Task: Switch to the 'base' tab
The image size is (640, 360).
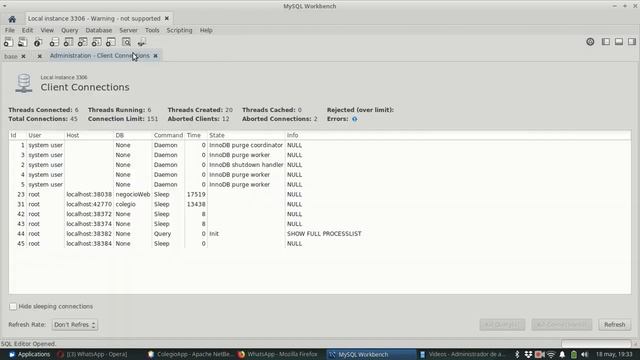Action: click(11, 56)
